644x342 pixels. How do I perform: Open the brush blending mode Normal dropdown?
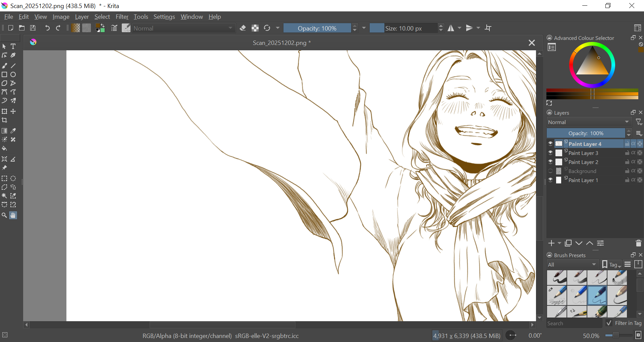(183, 28)
